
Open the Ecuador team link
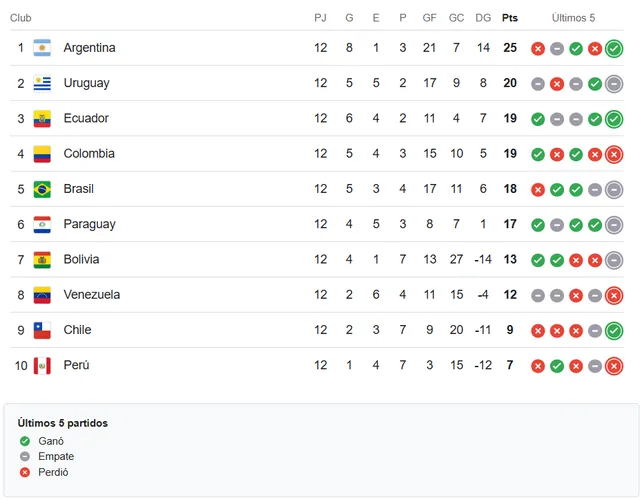pyautogui.click(x=86, y=118)
